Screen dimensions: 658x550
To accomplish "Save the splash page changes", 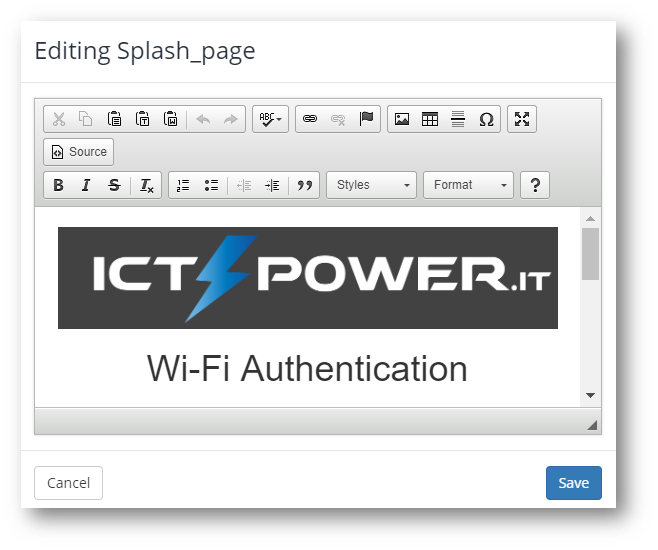I will coord(574,483).
